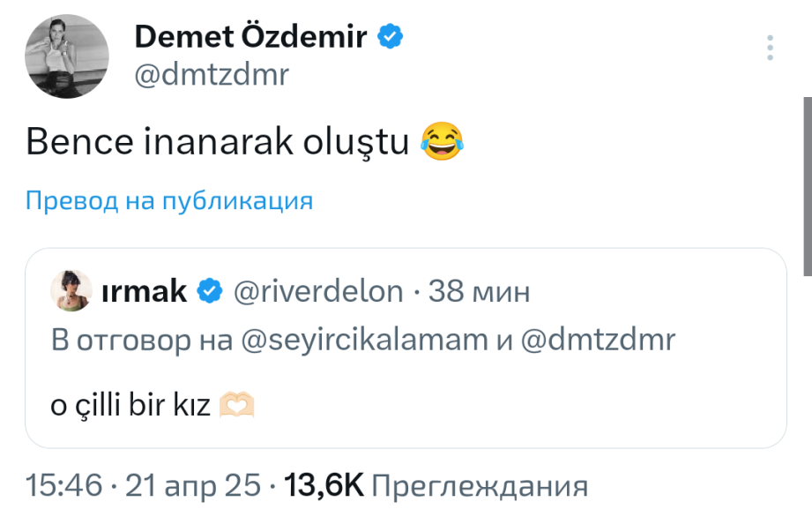Image resolution: width=812 pixels, height=517 pixels.
Task: Click the laughing-crying emoji in the tweet
Action: click(442, 141)
